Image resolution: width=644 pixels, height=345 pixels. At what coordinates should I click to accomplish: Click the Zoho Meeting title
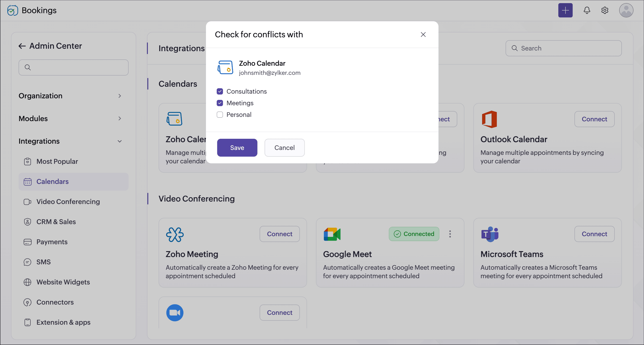coord(192,254)
